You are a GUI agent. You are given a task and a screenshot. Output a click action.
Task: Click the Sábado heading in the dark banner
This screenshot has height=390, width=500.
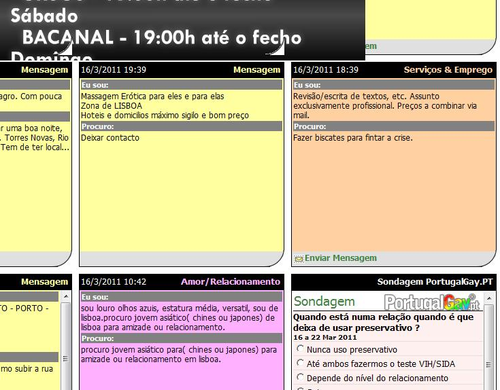pos(44,16)
